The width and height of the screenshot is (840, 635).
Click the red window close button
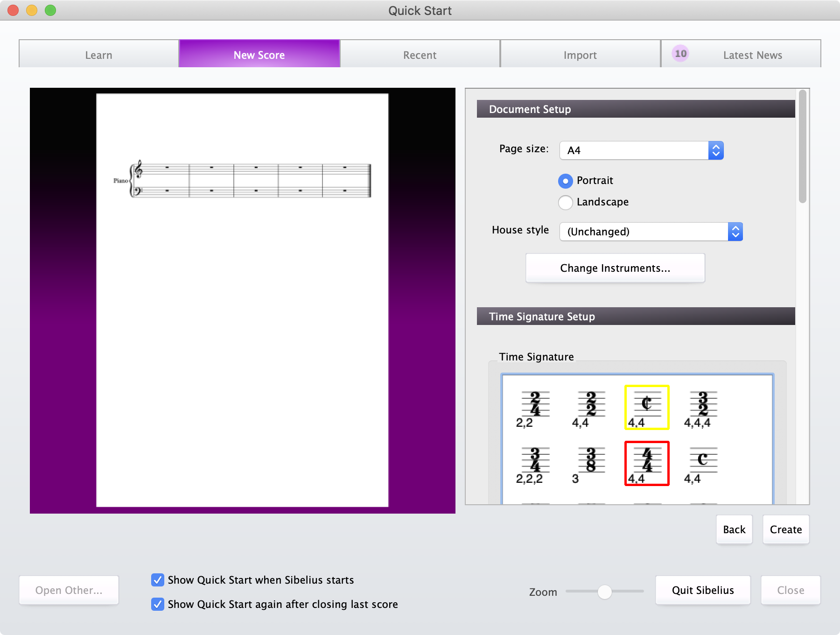coord(13,10)
